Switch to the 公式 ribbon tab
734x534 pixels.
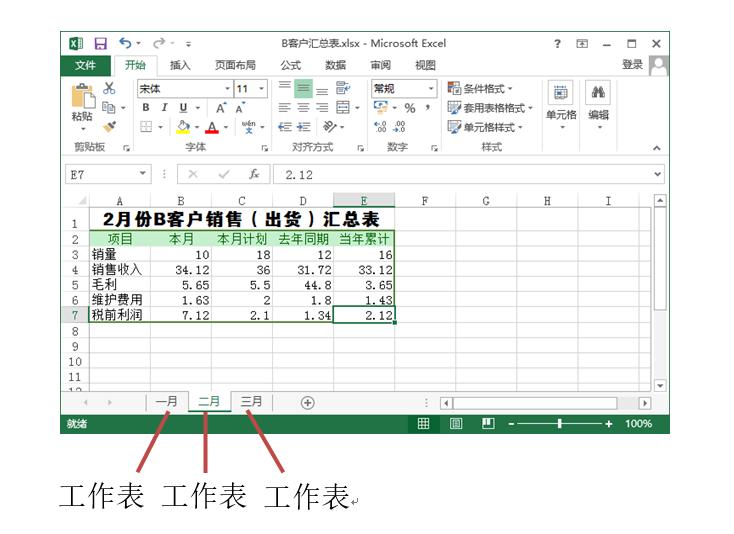click(291, 65)
